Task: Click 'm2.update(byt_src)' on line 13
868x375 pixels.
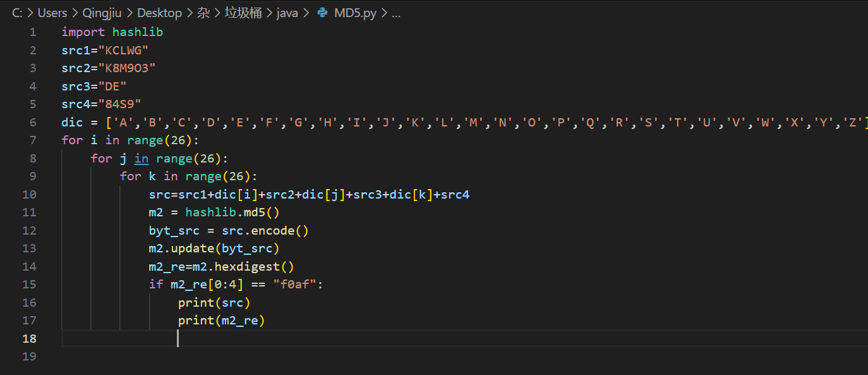Action: coord(214,249)
